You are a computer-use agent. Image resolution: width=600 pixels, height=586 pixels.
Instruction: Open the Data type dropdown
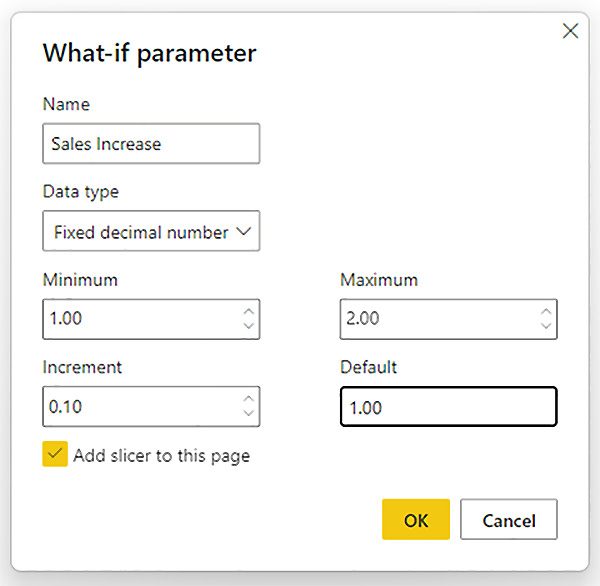tap(151, 231)
